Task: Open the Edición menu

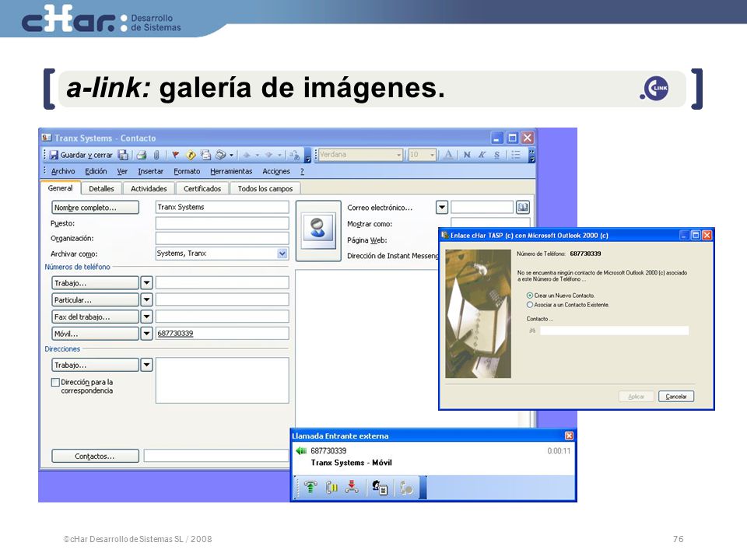Action: coord(96,171)
